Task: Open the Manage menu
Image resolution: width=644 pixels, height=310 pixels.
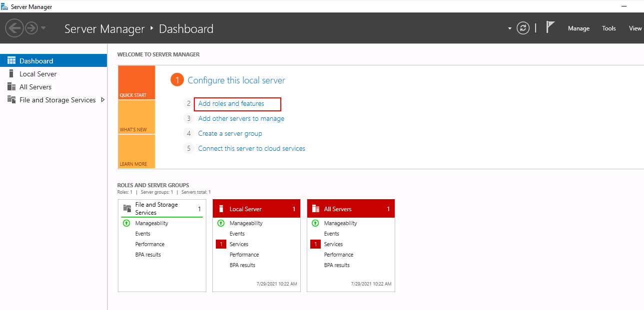Action: click(579, 28)
